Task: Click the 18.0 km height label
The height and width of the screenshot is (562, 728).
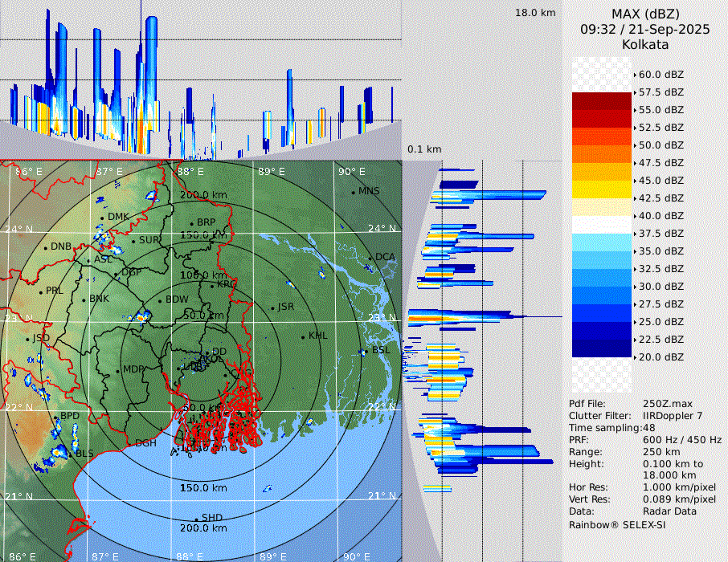Action: 535,13
